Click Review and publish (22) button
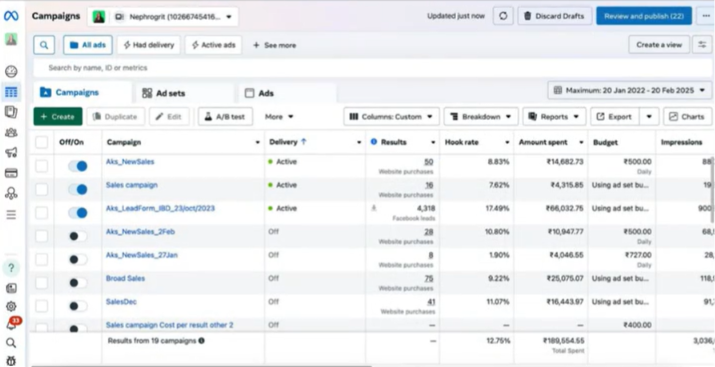This screenshot has width=715, height=367. coord(644,16)
